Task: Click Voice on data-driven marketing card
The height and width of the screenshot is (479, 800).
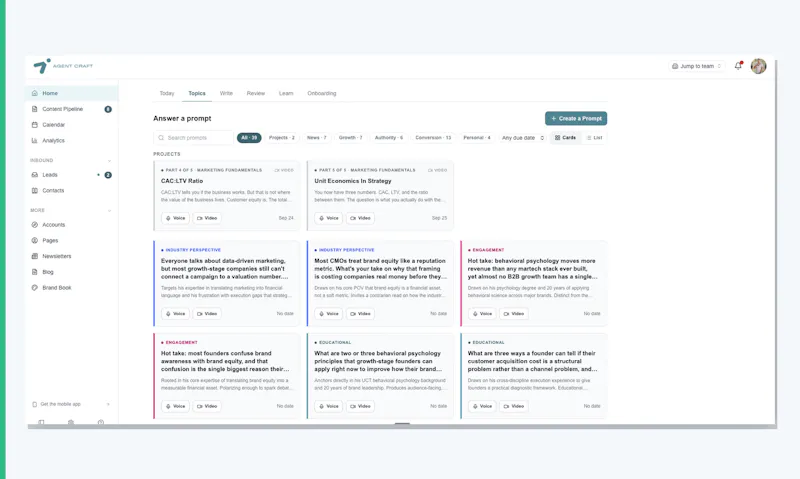Action: point(176,314)
